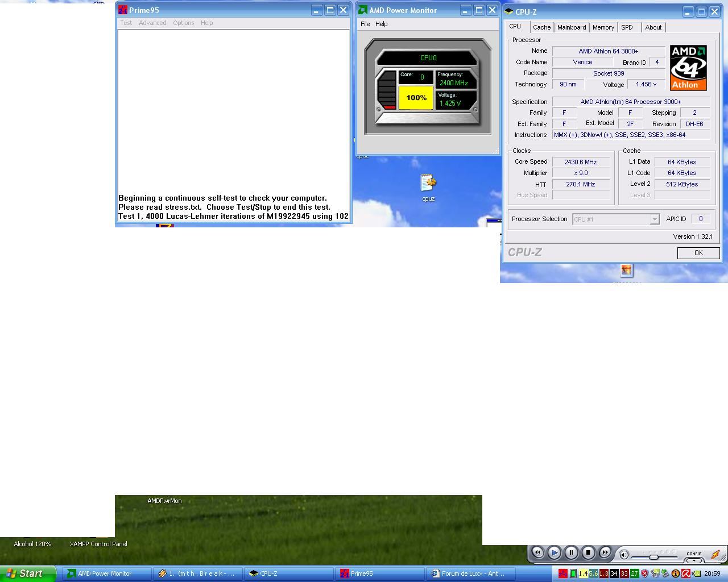This screenshot has width=728, height=582.
Task: Open the Prime95 Options menu
Action: [x=183, y=23]
